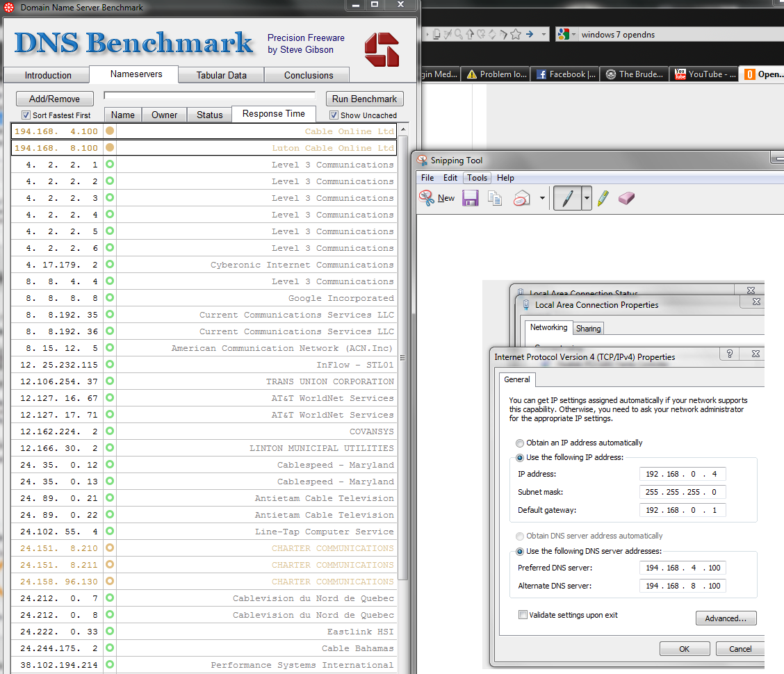Image resolution: width=784 pixels, height=674 pixels.
Task: Switch to the Facebook browser tab
Action: 566,74
